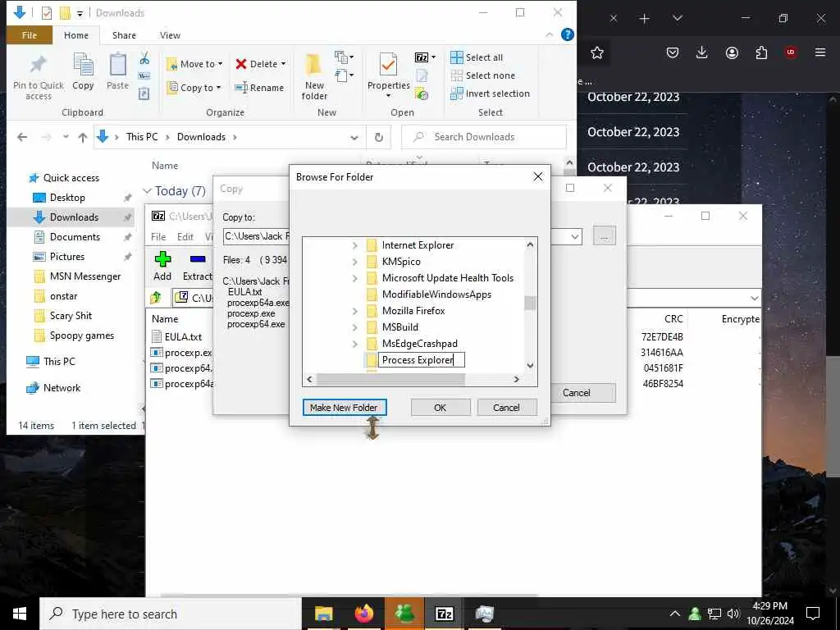Click the Search Downloads field
Viewport: 840px width, 630px height.
tap(484, 137)
